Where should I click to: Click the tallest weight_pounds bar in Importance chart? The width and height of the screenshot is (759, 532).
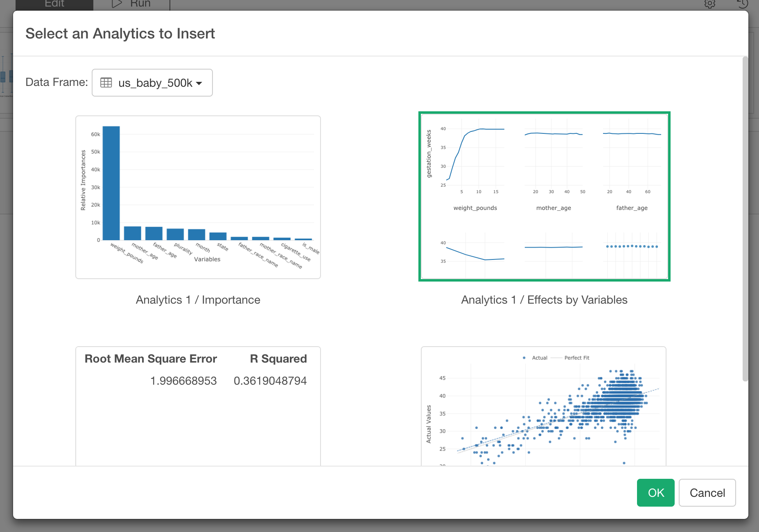[111, 183]
